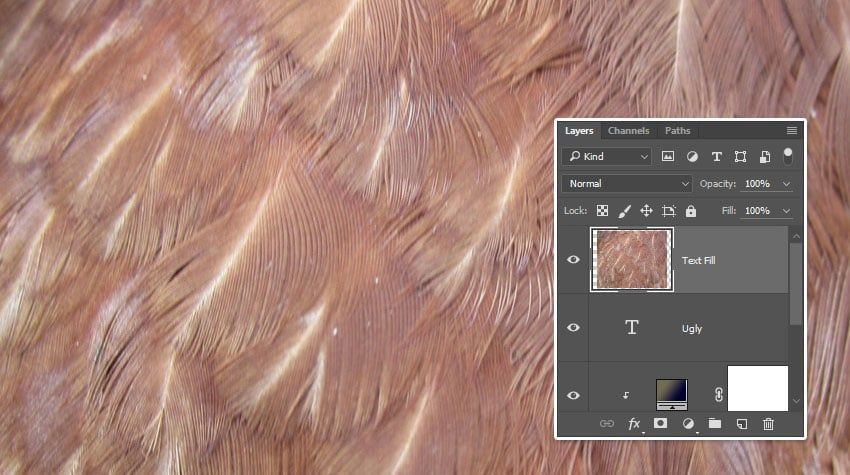Viewport: 850px width, 475px height.
Task: Expand the Opacity slider dropdown arrow
Action: click(786, 184)
